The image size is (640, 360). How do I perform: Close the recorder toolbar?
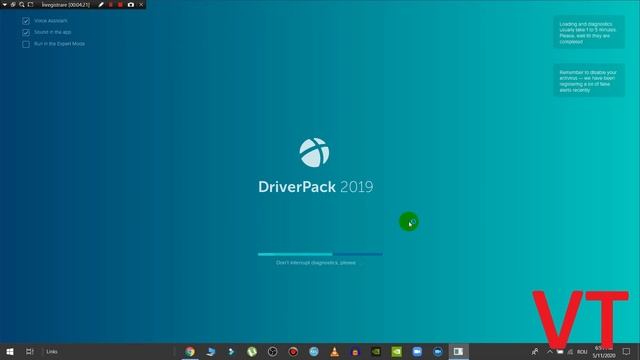(x=141, y=4)
